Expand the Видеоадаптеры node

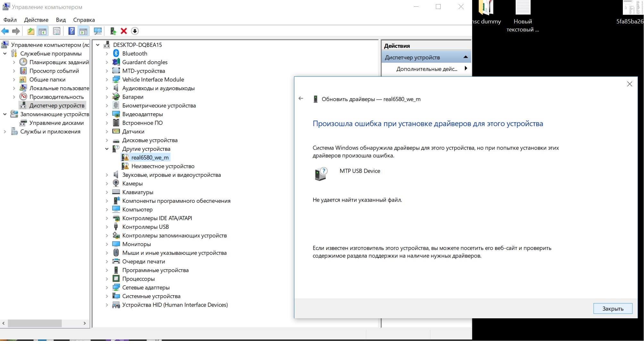click(107, 114)
